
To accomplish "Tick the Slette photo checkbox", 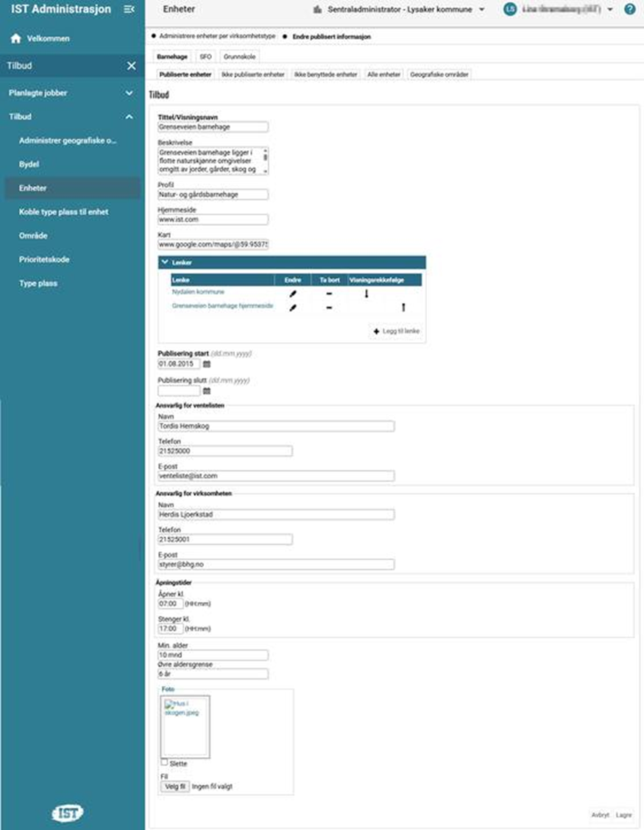I will click(x=165, y=763).
